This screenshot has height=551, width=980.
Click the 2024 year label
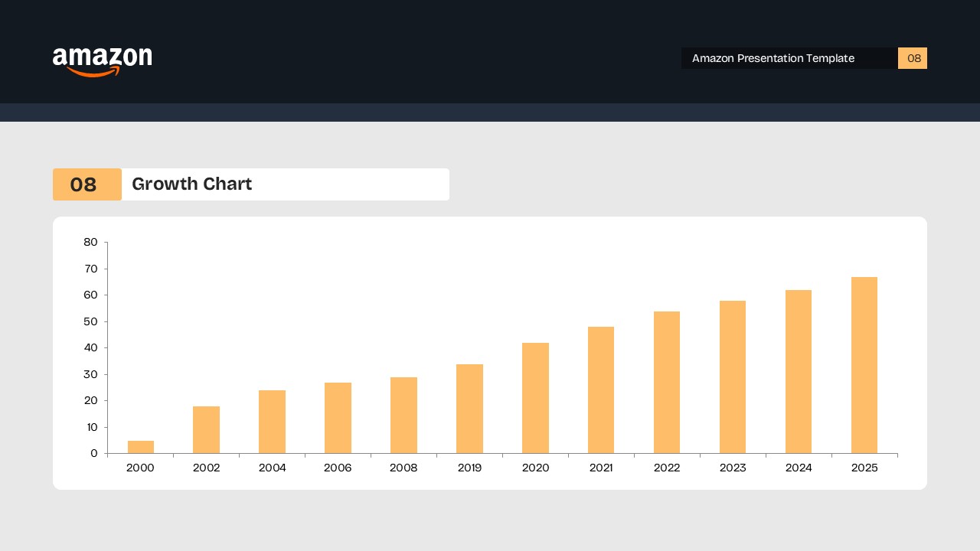(799, 468)
